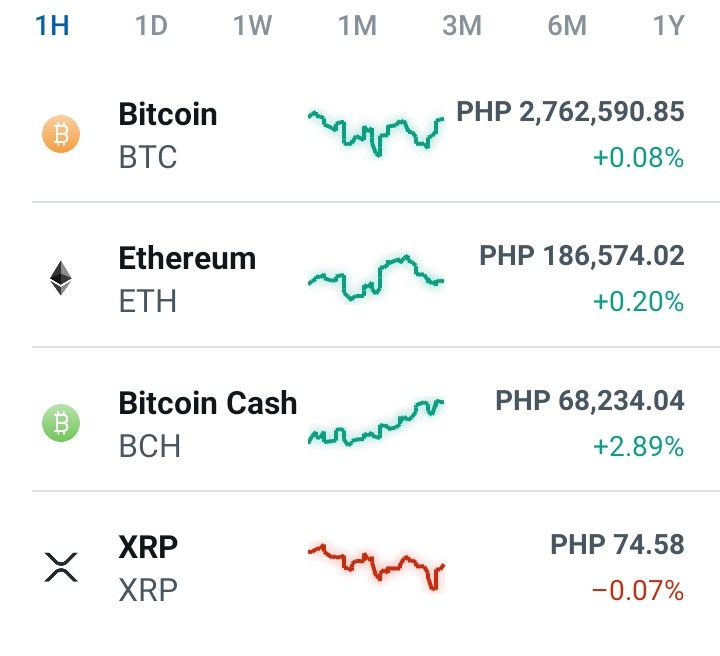The height and width of the screenshot is (656, 720).
Task: Tap the XRP logo icon
Action: (61, 567)
